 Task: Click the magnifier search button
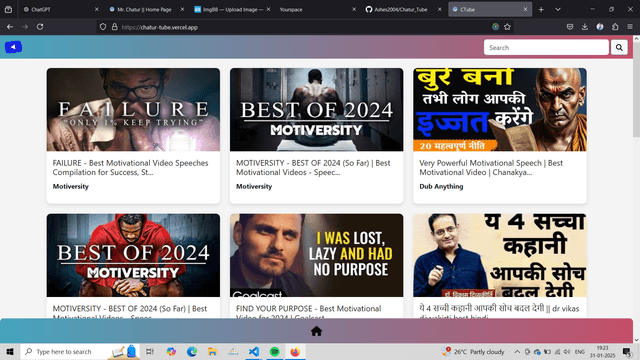pos(619,47)
